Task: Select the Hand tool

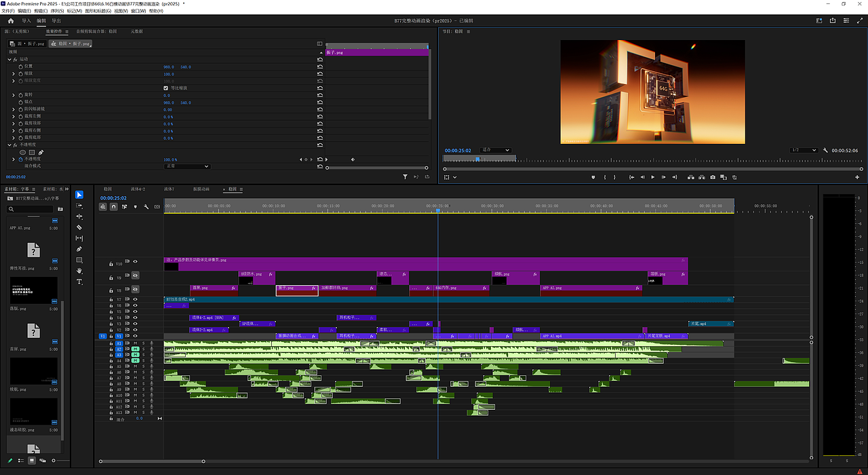Action: tap(79, 271)
